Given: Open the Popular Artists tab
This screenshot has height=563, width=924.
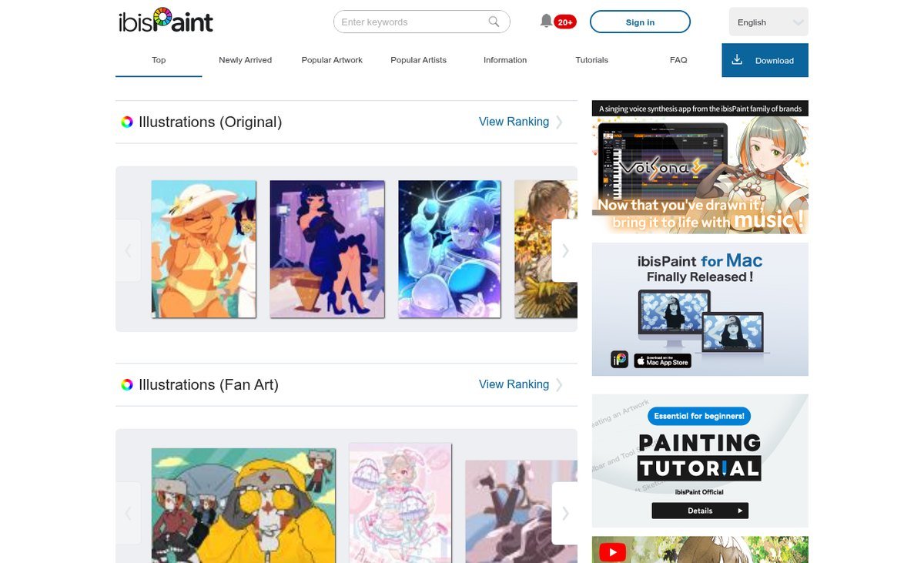Looking at the screenshot, I should point(418,60).
